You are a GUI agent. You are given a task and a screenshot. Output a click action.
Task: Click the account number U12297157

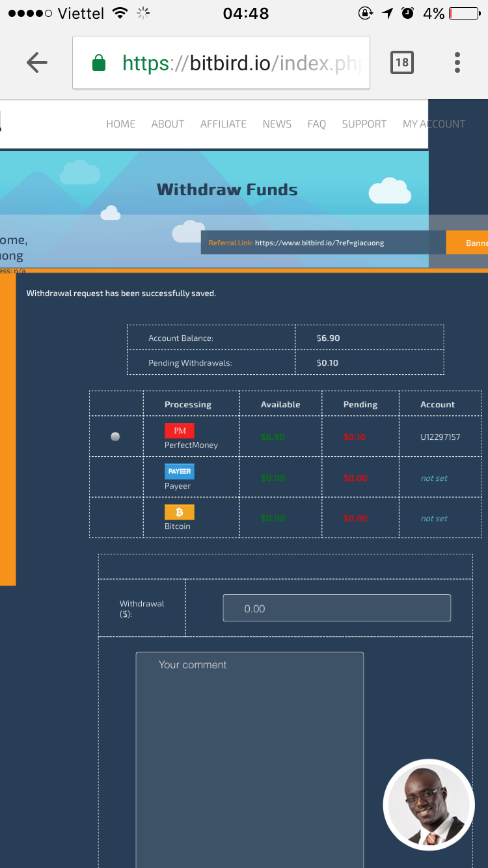click(x=440, y=437)
